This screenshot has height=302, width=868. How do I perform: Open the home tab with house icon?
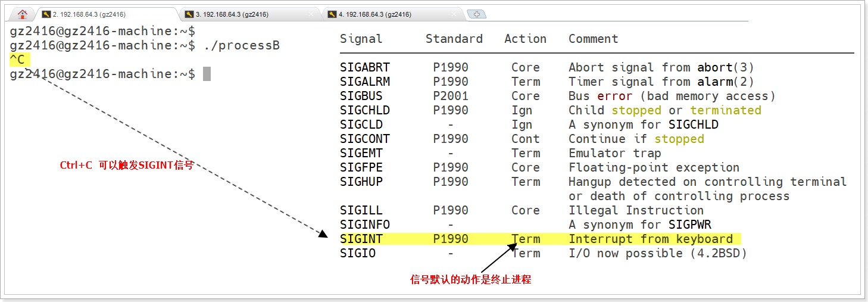pyautogui.click(x=23, y=14)
